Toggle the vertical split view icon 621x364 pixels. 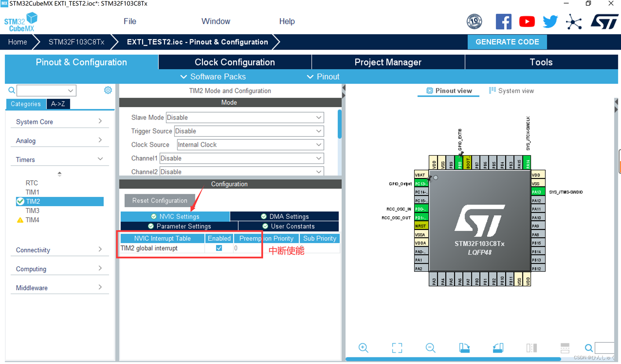click(x=532, y=348)
